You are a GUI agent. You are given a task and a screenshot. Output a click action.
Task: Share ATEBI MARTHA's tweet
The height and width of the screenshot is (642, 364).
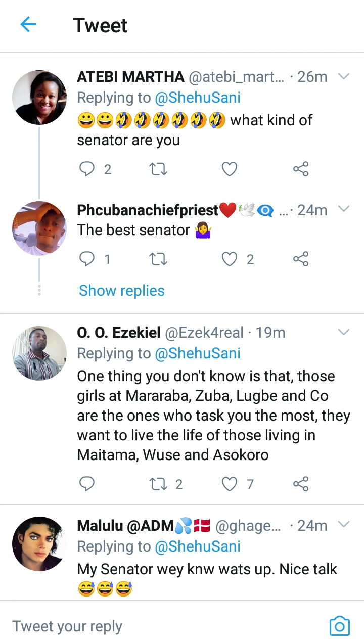click(301, 169)
